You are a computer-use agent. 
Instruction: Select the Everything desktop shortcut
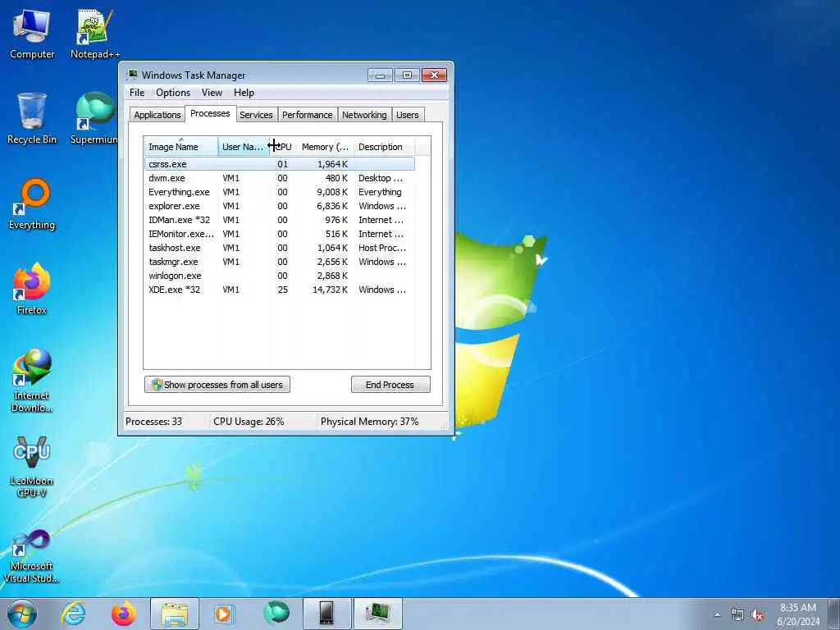[32, 204]
